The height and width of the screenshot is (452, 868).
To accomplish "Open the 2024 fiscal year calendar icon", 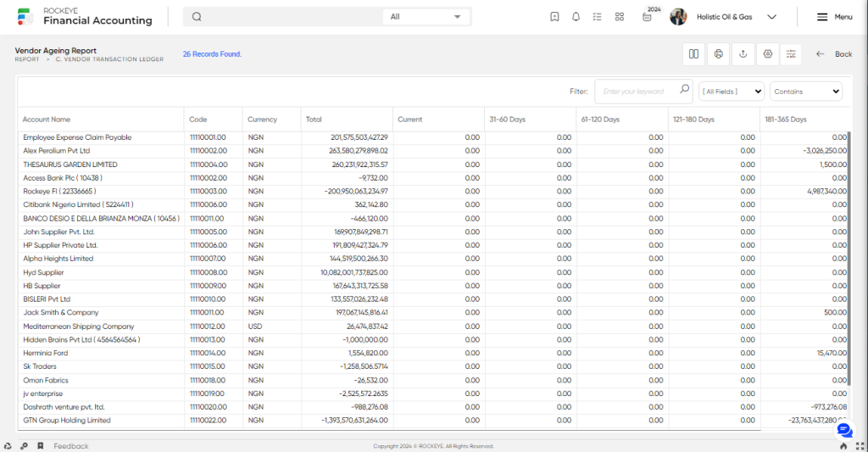I will click(x=647, y=17).
